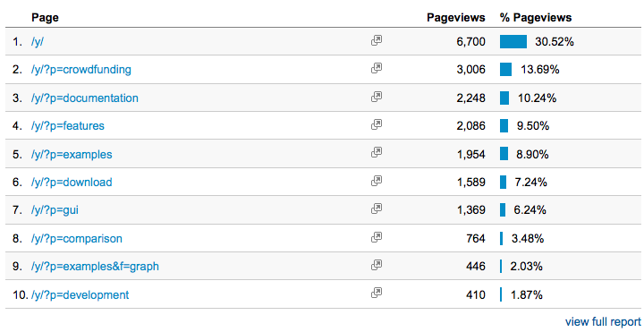Click the Page column header
Viewport: 644px width, 332px height.
coord(45,18)
